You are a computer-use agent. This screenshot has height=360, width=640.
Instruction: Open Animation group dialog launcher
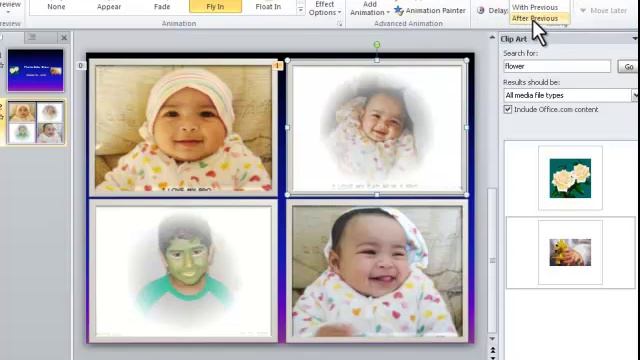[340, 24]
